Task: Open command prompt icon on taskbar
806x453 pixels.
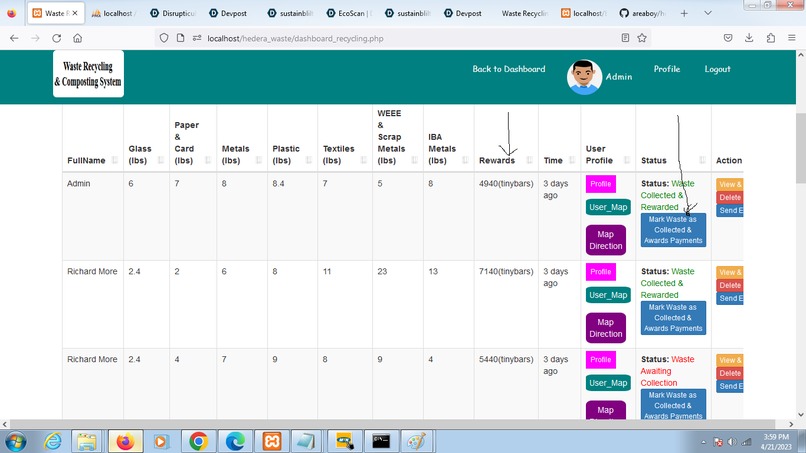Action: (381, 441)
